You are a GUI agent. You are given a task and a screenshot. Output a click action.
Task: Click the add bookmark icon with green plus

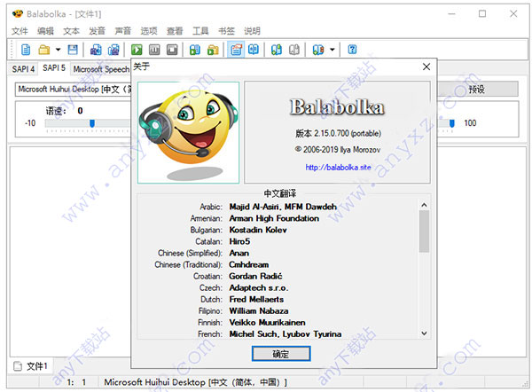(x=276, y=50)
